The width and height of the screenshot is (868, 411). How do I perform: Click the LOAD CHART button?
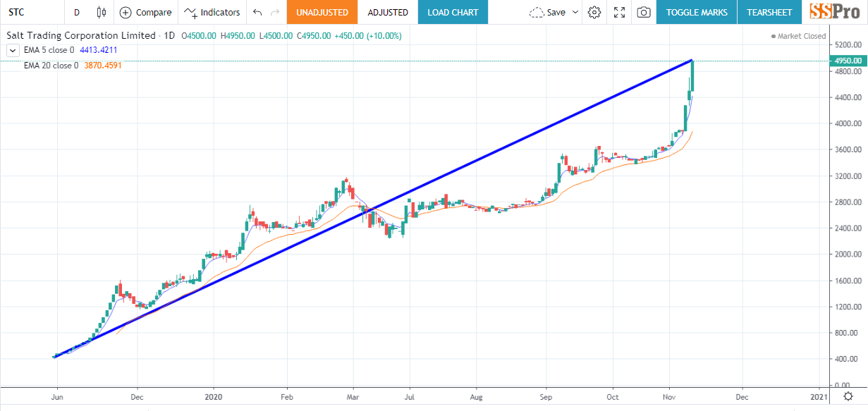pyautogui.click(x=453, y=12)
